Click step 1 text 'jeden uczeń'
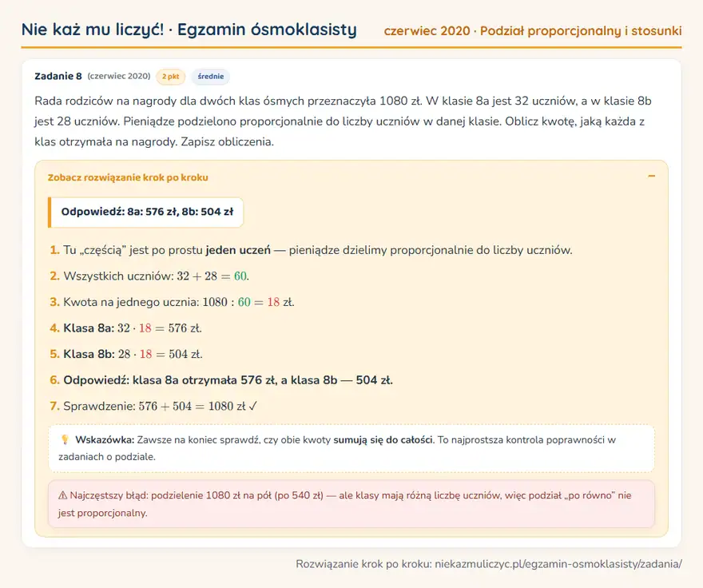This screenshot has height=588, width=703. pyautogui.click(x=238, y=250)
